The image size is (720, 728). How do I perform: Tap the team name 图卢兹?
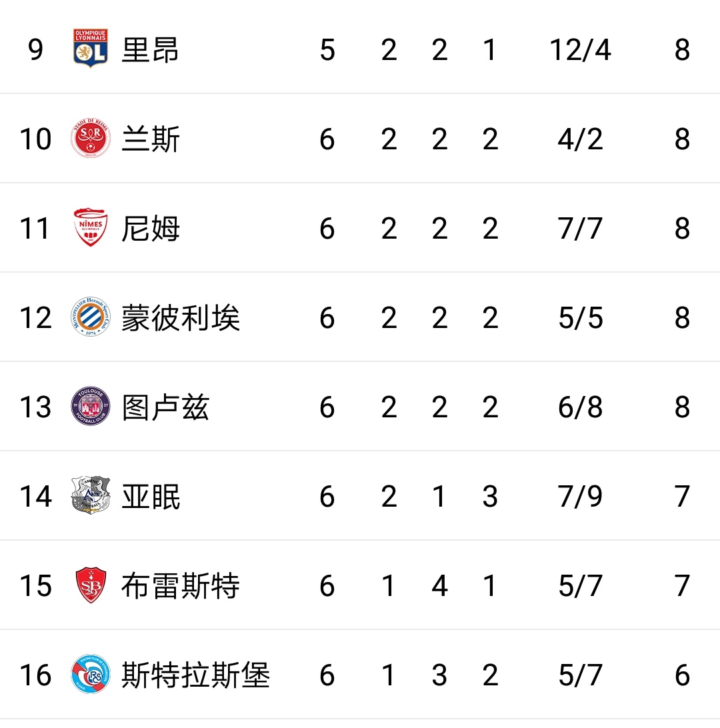(165, 407)
